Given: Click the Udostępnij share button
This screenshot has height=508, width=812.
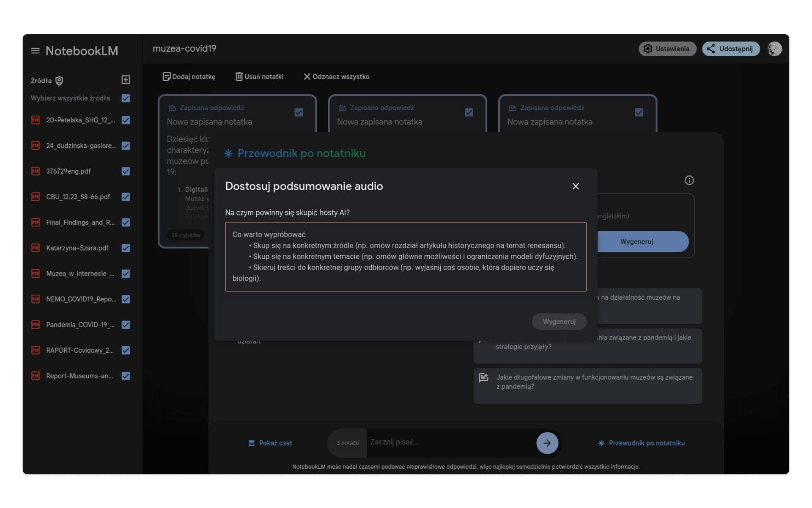Looking at the screenshot, I should pos(731,49).
